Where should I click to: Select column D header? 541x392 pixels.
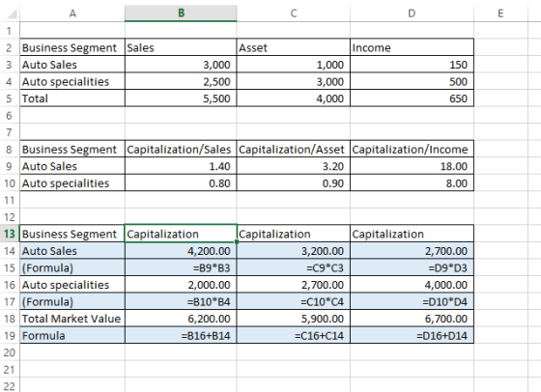[412, 14]
